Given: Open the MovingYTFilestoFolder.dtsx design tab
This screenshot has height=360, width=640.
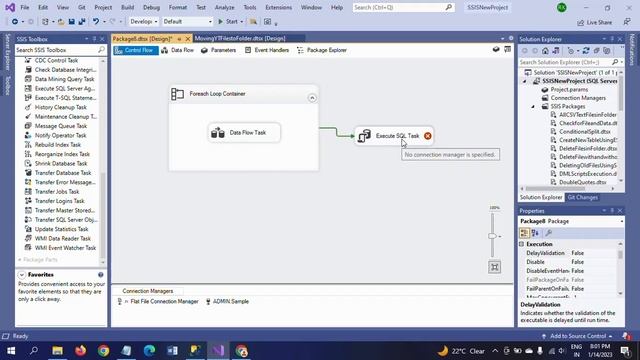Looking at the screenshot, I should pyautogui.click(x=240, y=38).
